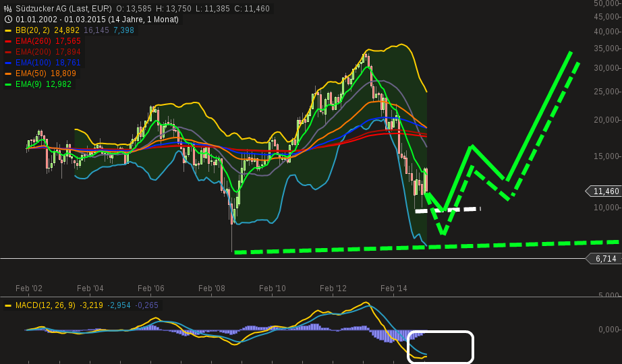622x364 pixels.
Task: Click the 10,000 price axis label
Action: (607, 208)
